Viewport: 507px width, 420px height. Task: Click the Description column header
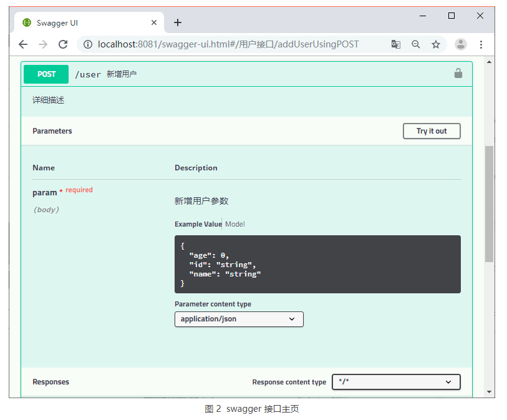click(x=196, y=168)
